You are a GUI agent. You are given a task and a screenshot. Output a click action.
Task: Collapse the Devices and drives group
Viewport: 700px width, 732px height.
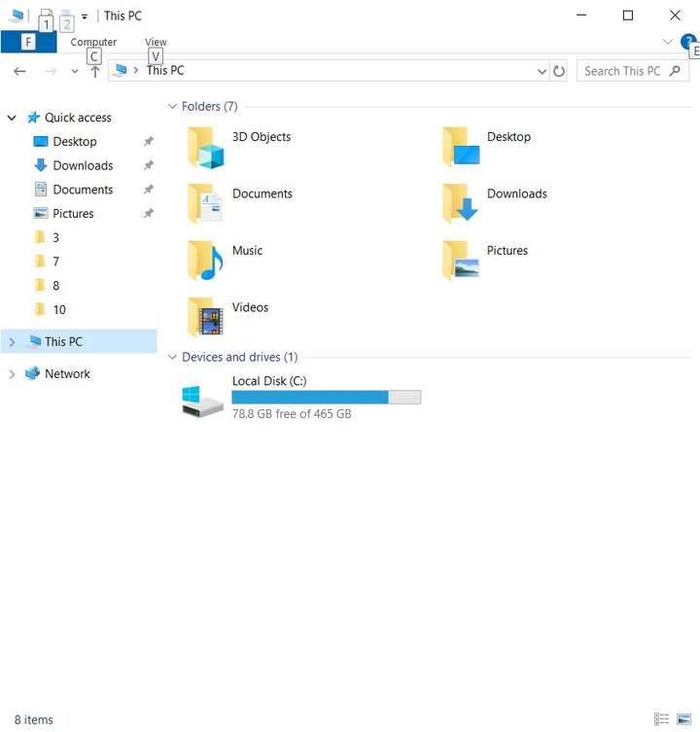pyautogui.click(x=172, y=357)
